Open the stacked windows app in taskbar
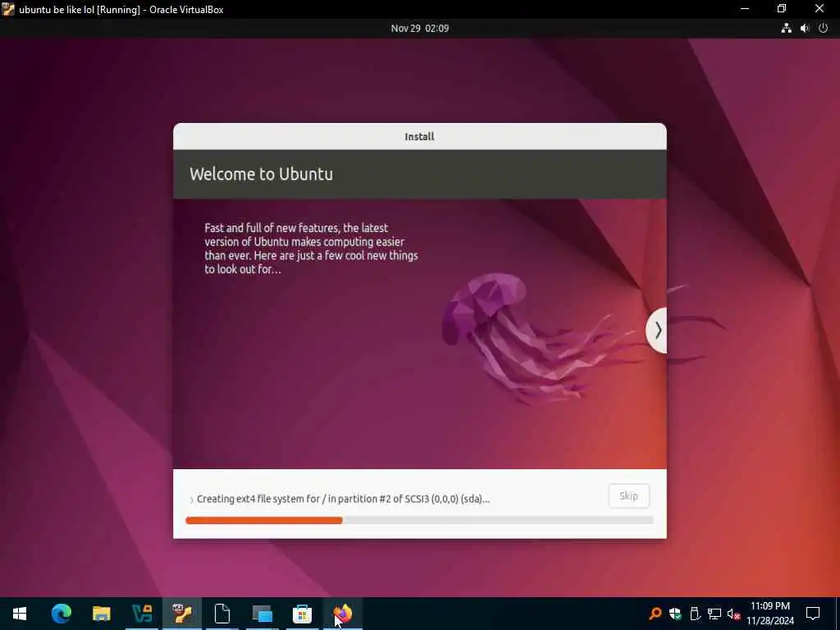The width and height of the screenshot is (840, 630). [262, 614]
